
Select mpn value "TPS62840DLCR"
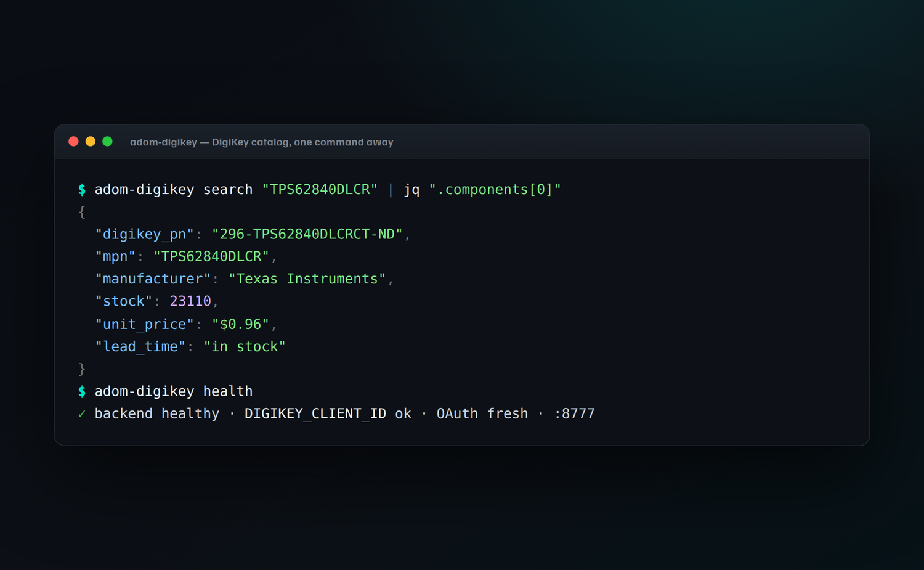click(211, 256)
